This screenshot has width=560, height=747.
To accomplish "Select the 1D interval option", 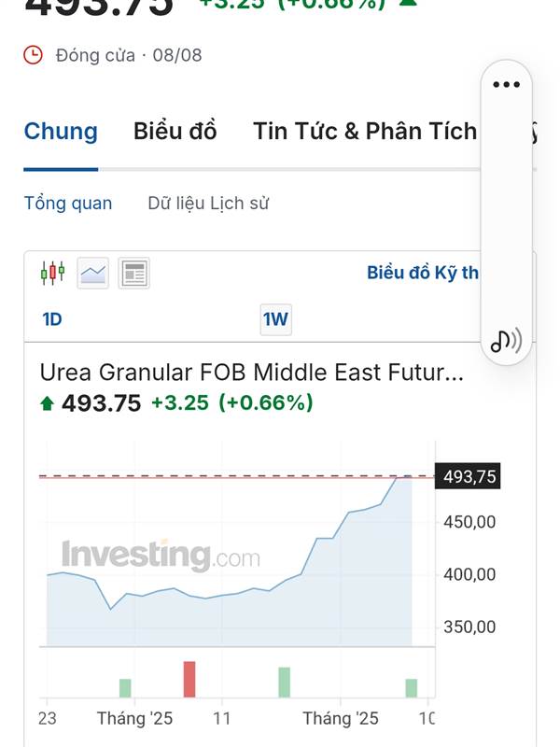I will pos(52,319).
